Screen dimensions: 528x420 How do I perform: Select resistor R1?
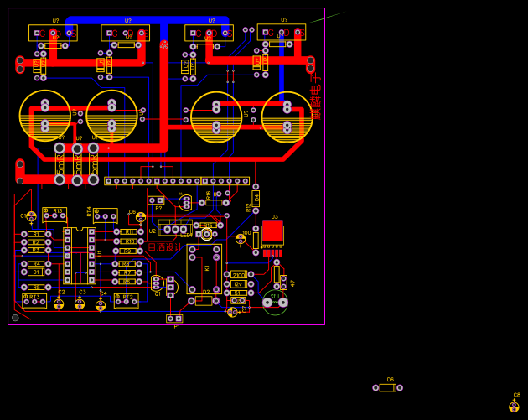36,234
